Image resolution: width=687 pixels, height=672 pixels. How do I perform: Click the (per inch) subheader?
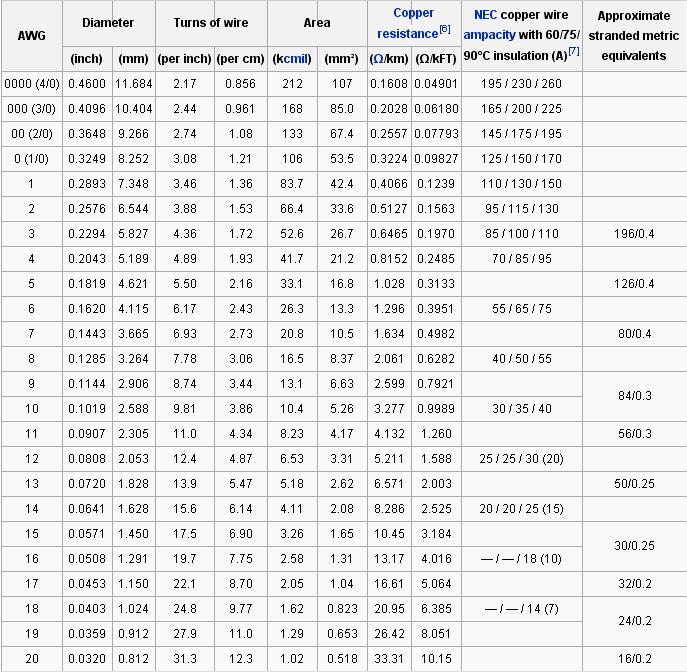(184, 59)
